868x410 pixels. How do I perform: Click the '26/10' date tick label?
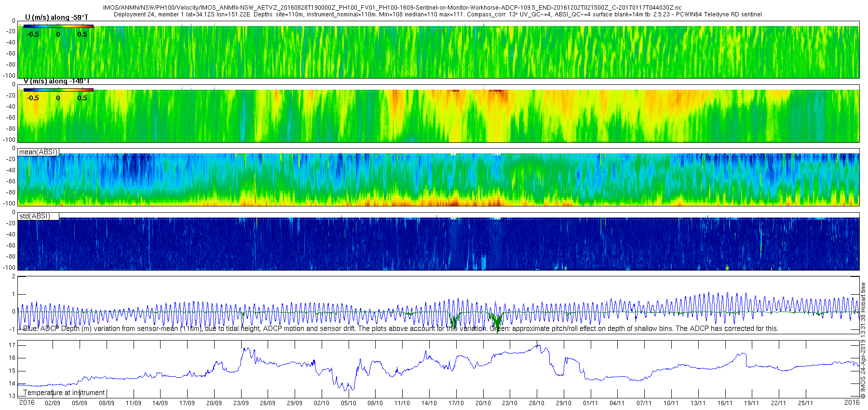pos(537,403)
